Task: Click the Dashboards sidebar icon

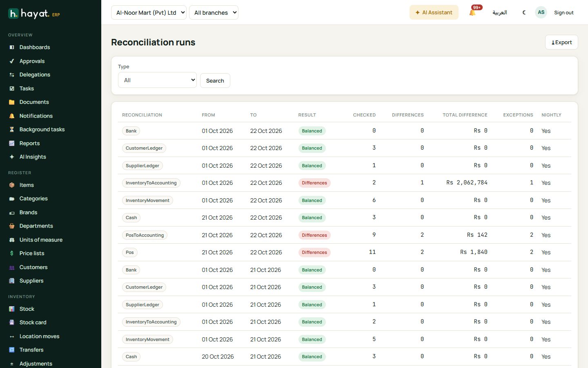Action: pyautogui.click(x=12, y=47)
